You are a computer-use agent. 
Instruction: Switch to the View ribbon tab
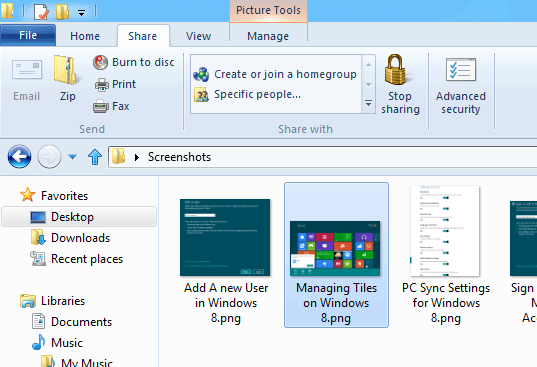pyautogui.click(x=198, y=36)
